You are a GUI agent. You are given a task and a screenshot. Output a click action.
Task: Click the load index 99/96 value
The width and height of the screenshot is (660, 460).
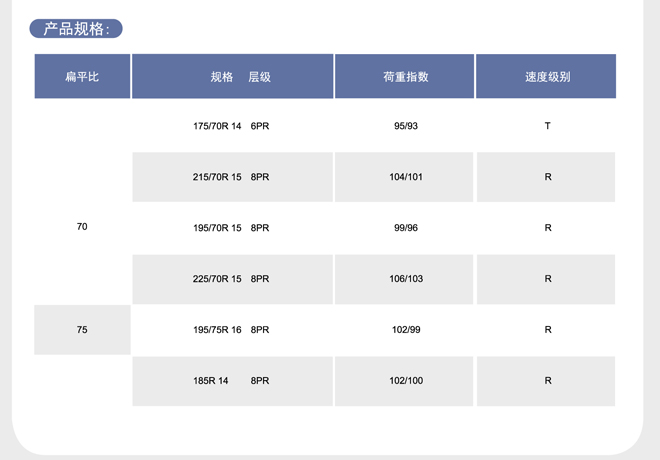point(405,228)
